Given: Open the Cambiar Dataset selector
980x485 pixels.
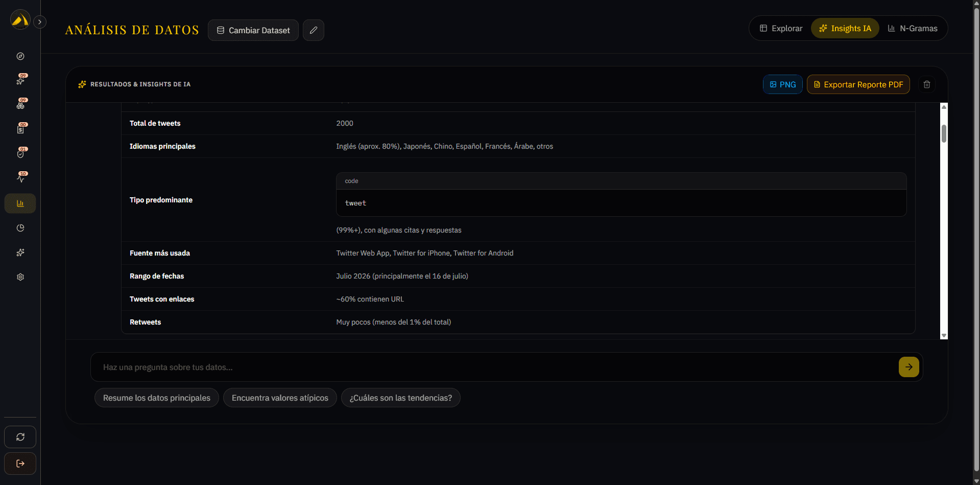Looking at the screenshot, I should 253,30.
